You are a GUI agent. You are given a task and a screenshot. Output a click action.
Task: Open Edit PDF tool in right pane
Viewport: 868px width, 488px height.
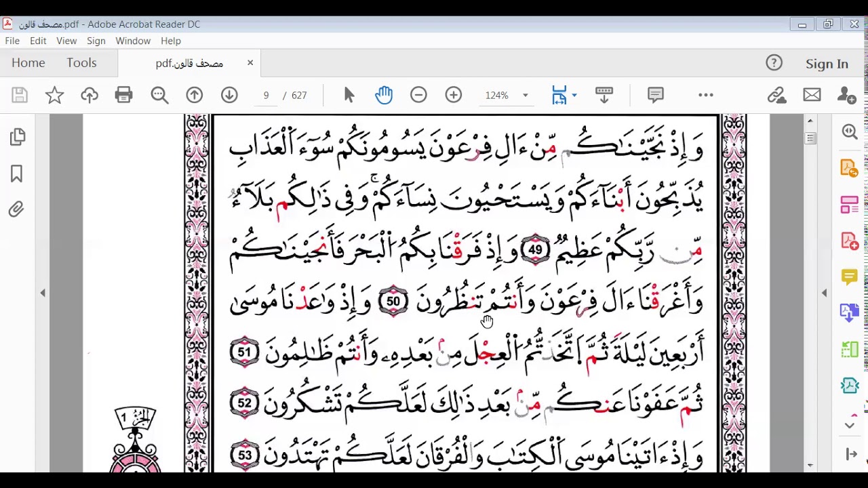(850, 204)
